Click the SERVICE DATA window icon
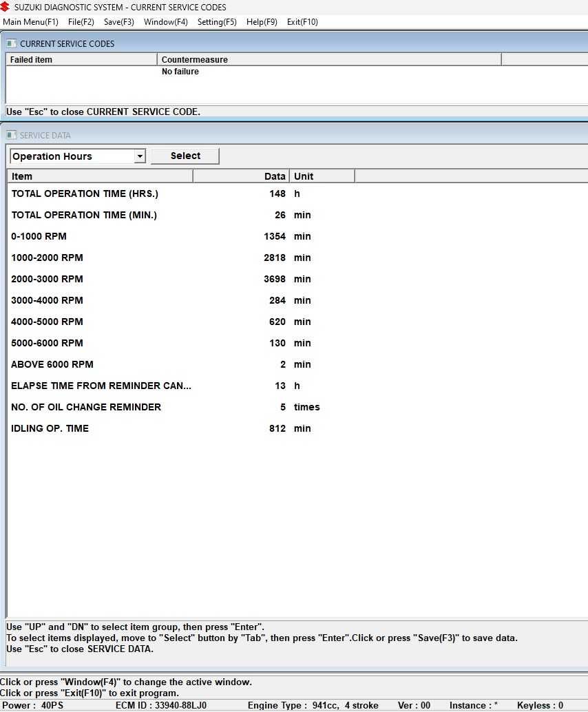 point(11,135)
